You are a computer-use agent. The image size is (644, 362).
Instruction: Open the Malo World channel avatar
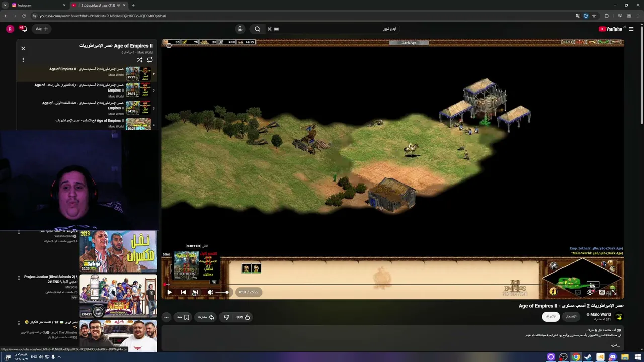[619, 316]
